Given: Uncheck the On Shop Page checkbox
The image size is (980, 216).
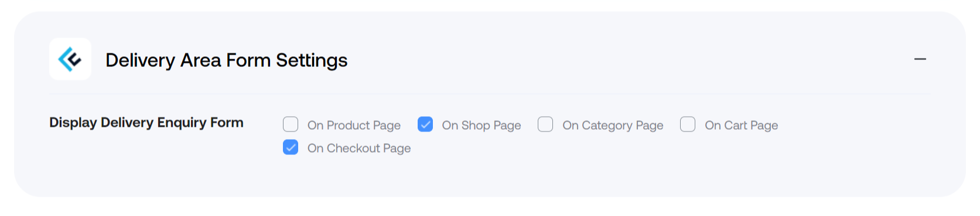Looking at the screenshot, I should 425,124.
